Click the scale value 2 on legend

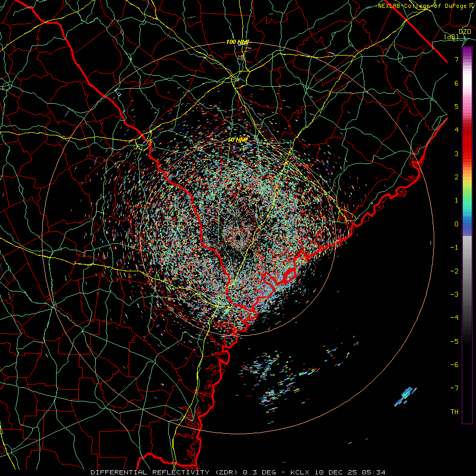point(456,177)
